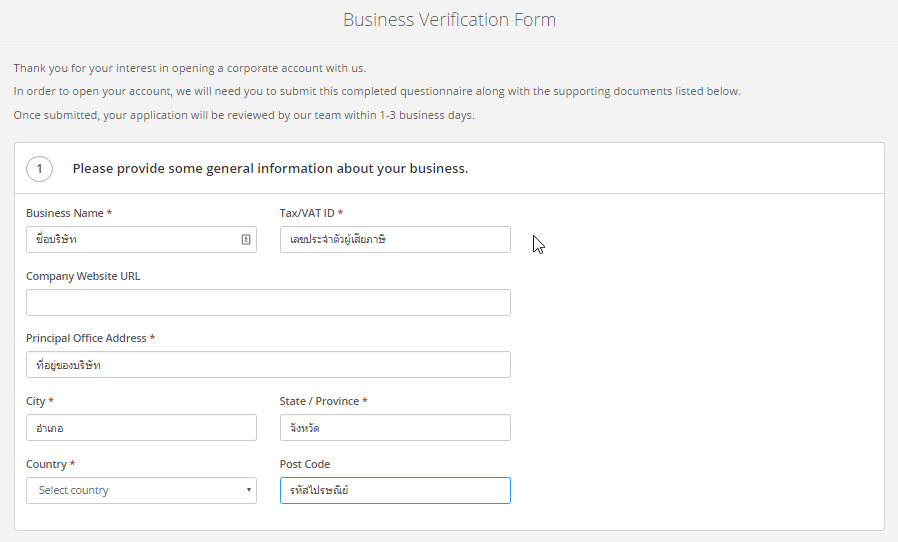Select the Post Code input field
Image resolution: width=898 pixels, height=542 pixels.
[x=395, y=490]
